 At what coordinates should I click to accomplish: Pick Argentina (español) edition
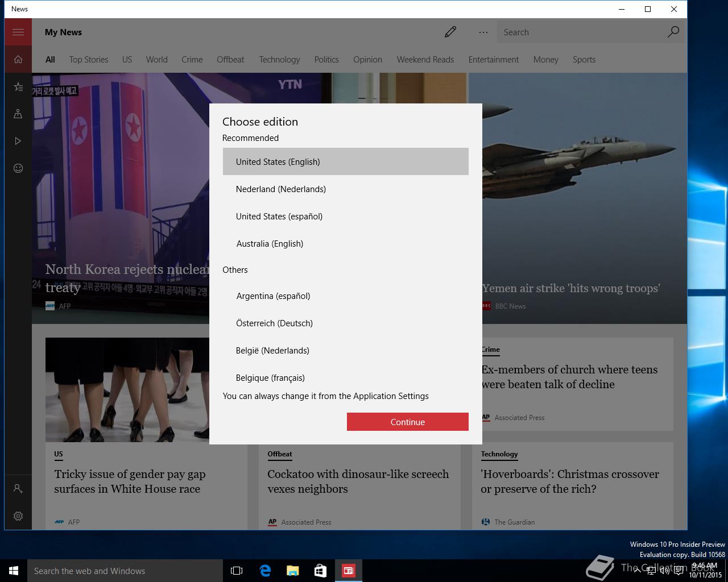(346, 296)
